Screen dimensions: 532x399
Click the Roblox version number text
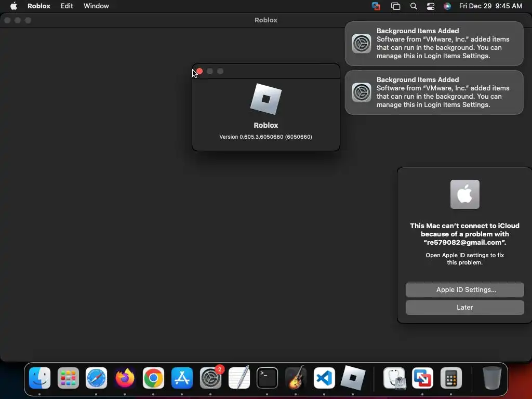point(265,137)
